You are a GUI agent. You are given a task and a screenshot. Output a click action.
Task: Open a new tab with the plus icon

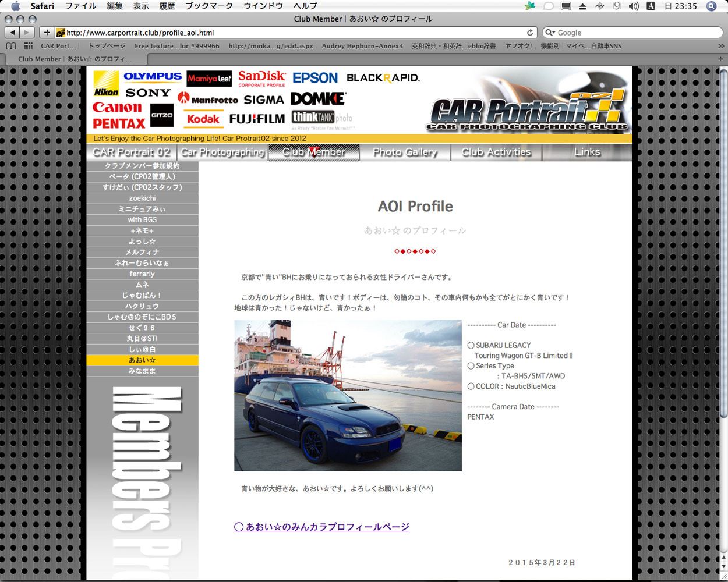[721, 59]
